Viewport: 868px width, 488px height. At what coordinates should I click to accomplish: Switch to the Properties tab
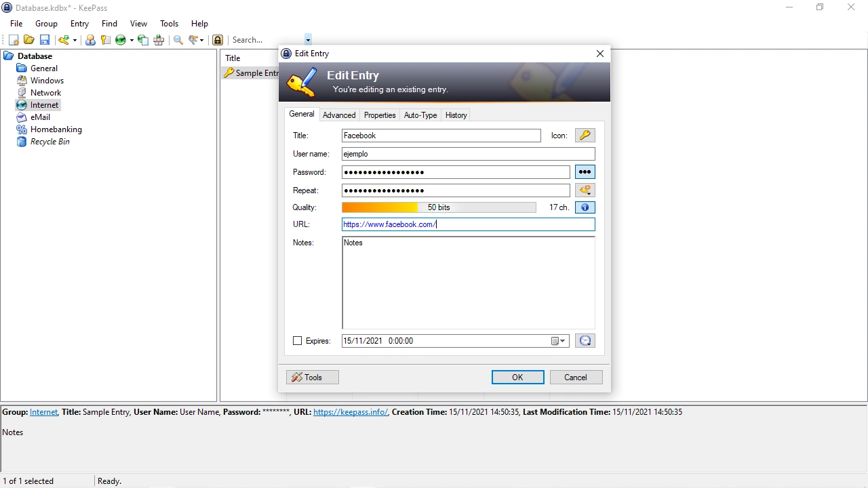pos(380,115)
